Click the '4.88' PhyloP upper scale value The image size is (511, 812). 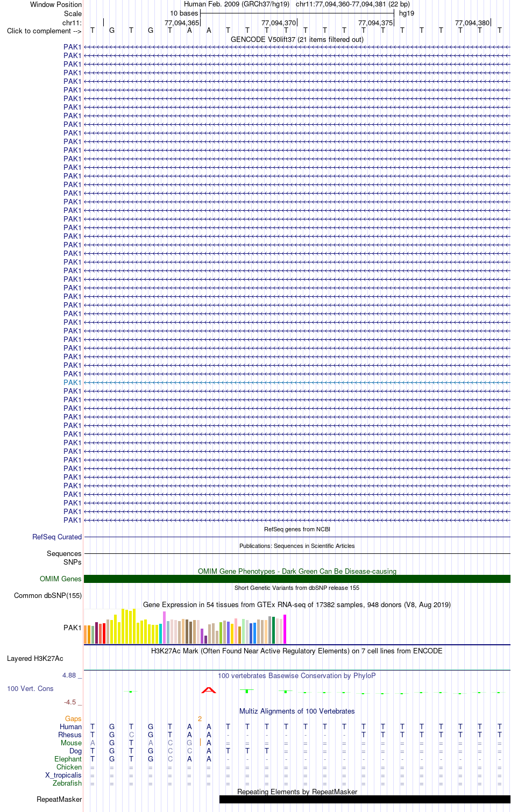(69, 675)
